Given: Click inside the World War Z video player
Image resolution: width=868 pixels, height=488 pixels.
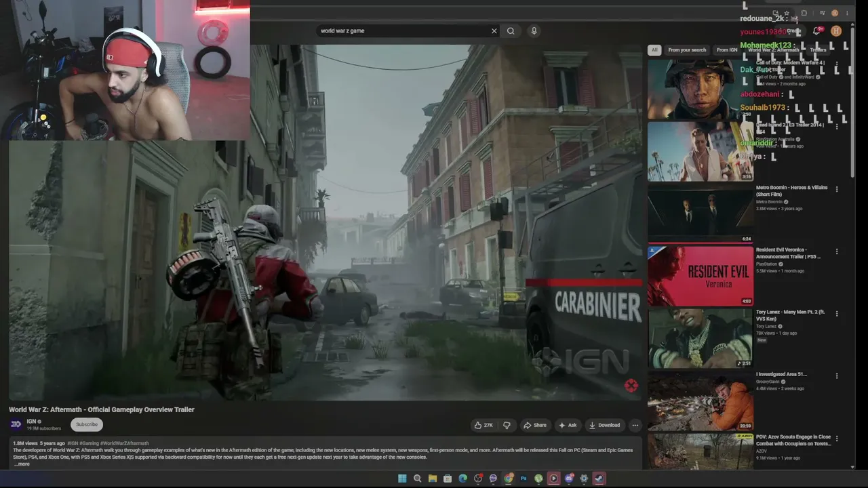Looking at the screenshot, I should coord(325,222).
